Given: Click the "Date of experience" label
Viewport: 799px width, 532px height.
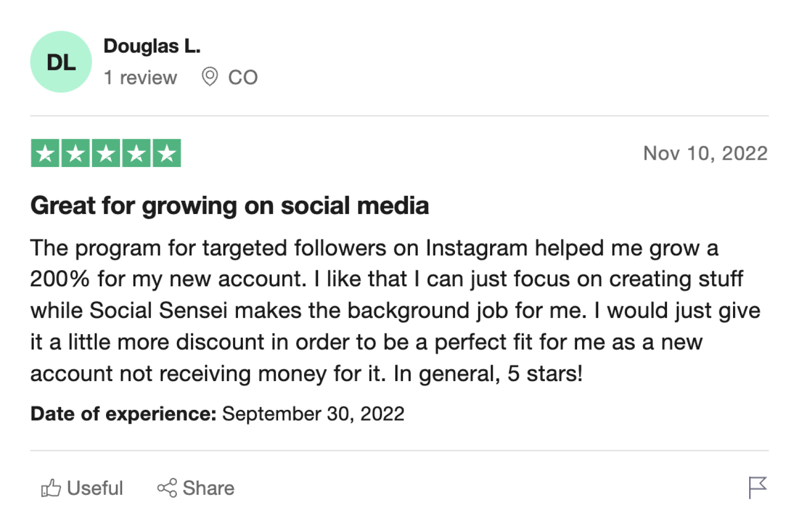Looking at the screenshot, I should click(x=123, y=414).
